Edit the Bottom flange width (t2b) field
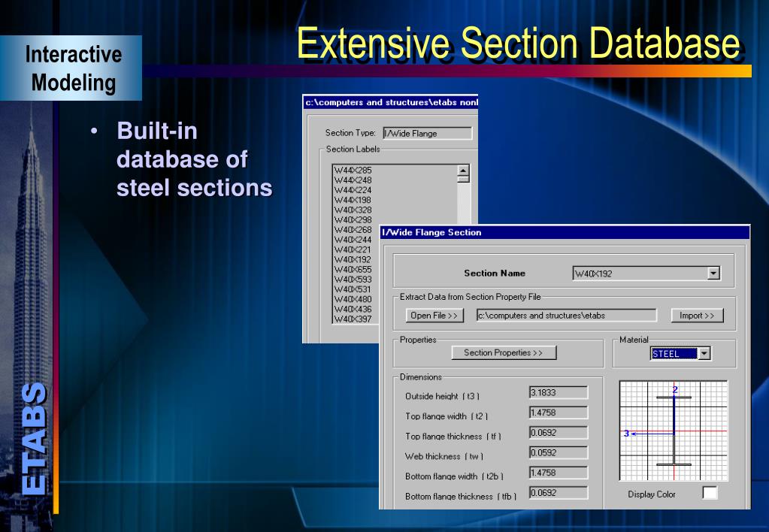The image size is (769, 532). [x=558, y=473]
